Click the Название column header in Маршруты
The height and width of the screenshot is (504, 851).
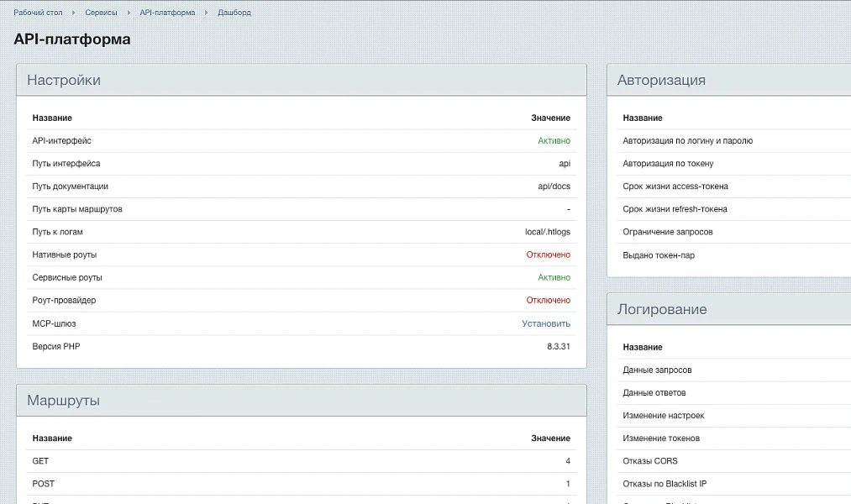pos(52,438)
